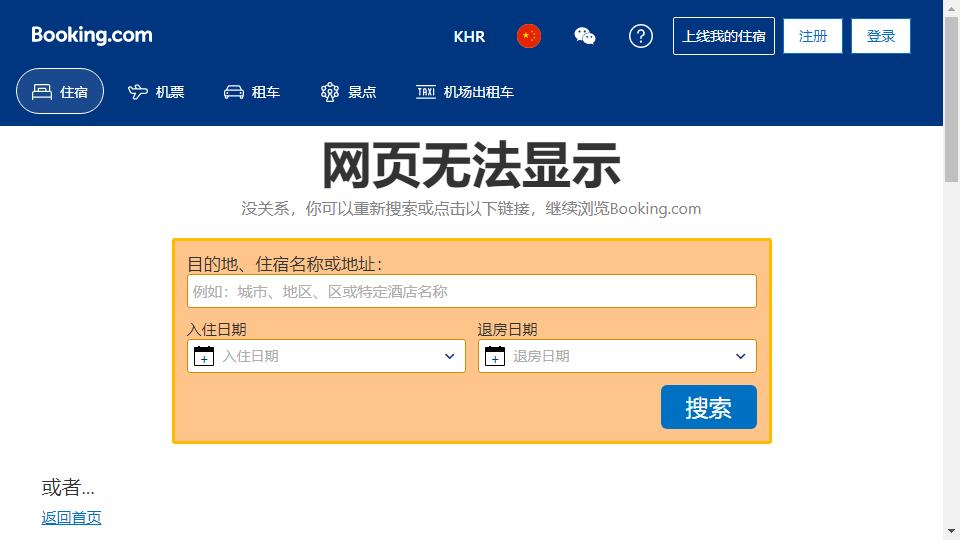
Task: Follow the 返回首页 link
Action: point(72,518)
